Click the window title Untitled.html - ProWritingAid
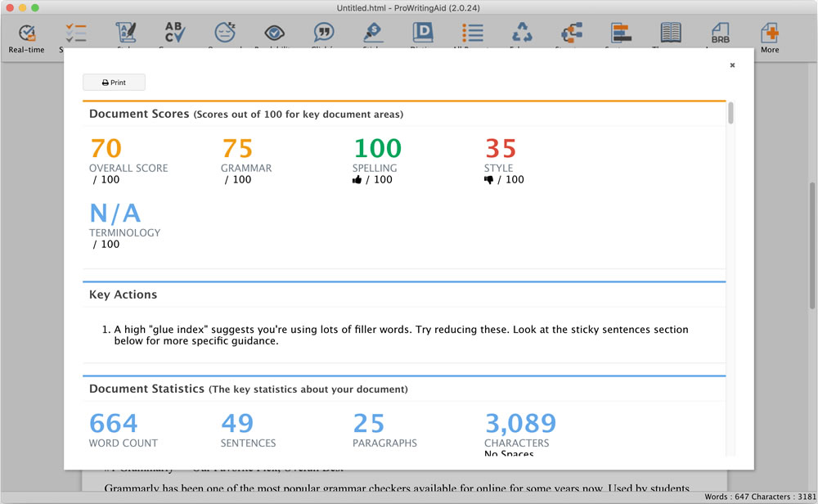 point(408,8)
